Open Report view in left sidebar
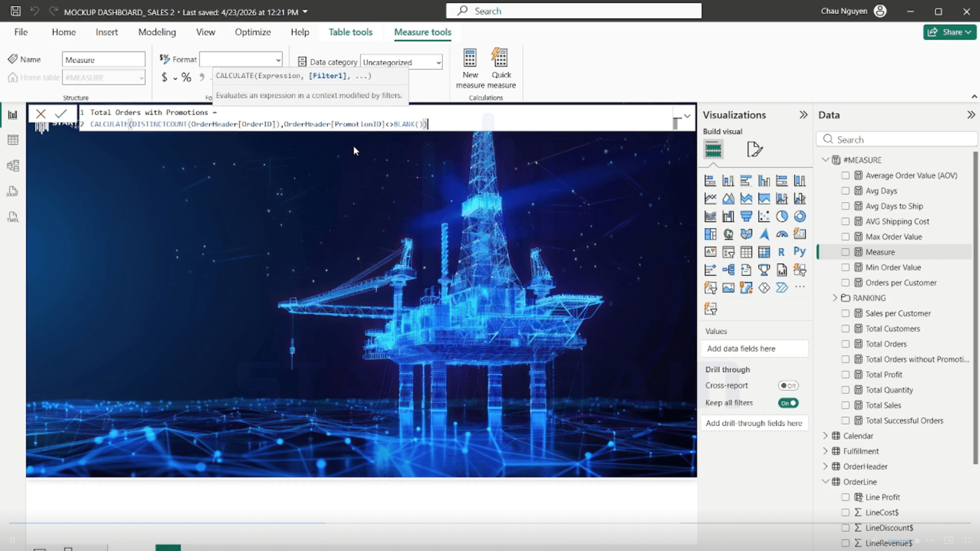The image size is (980, 551). 13,114
